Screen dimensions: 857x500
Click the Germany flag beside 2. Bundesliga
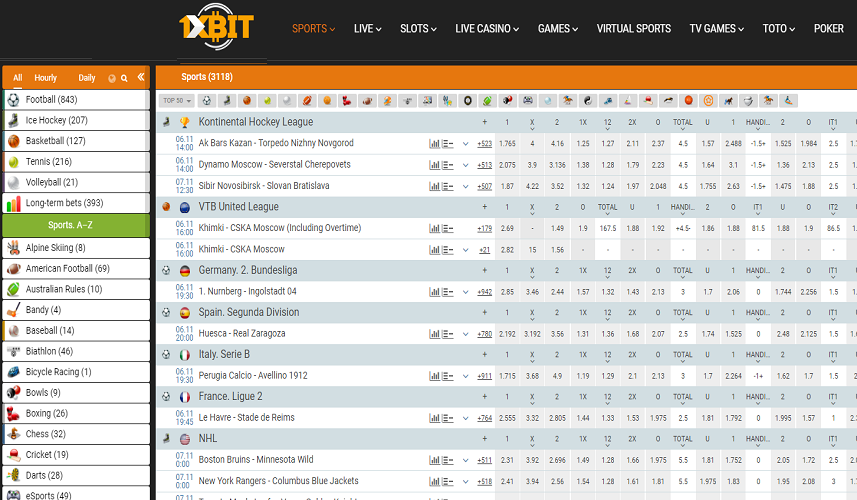tap(185, 270)
